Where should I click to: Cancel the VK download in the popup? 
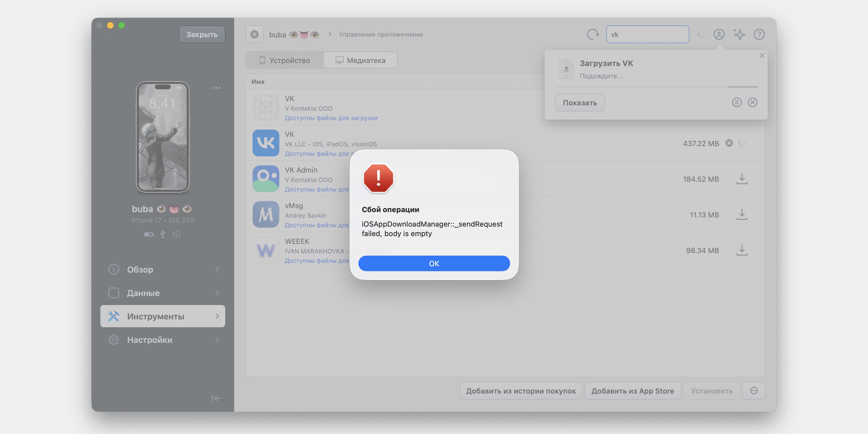click(753, 102)
